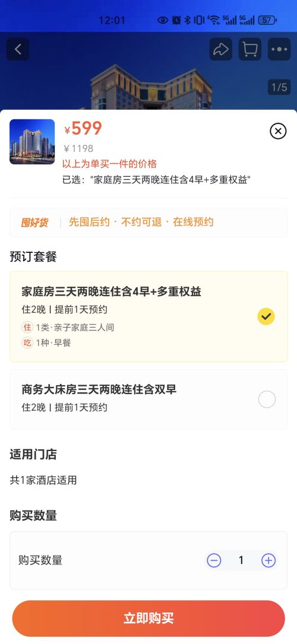Open the share arrow icon
Image resolution: width=297 pixels, height=644 pixels.
(220, 49)
